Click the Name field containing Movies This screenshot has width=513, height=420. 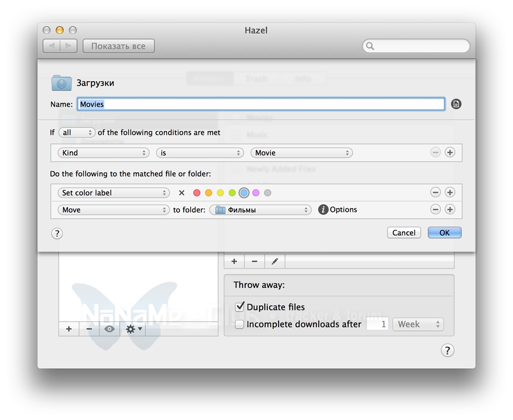pos(261,104)
